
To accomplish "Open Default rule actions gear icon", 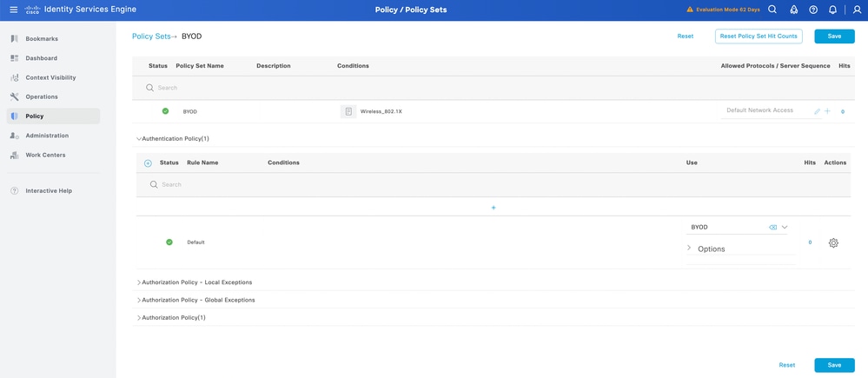I will click(x=833, y=242).
